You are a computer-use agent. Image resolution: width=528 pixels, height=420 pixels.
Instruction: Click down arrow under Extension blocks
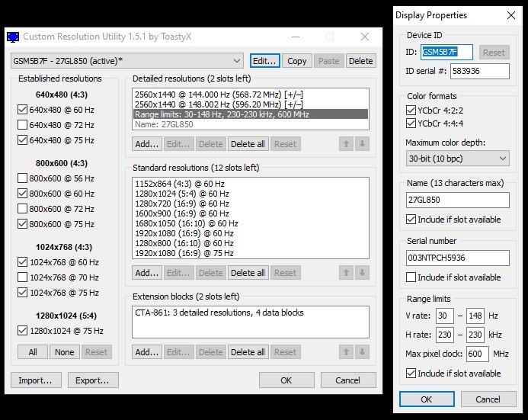coord(362,352)
